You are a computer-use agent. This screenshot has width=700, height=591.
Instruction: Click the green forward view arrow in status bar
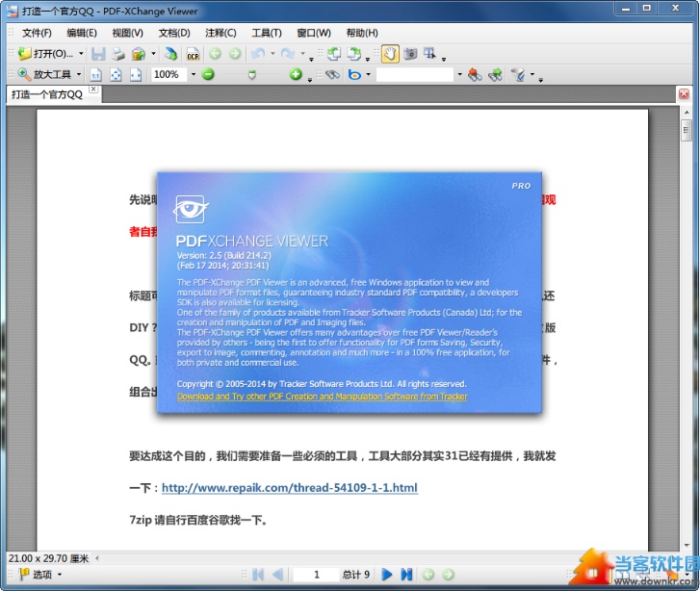(x=448, y=575)
